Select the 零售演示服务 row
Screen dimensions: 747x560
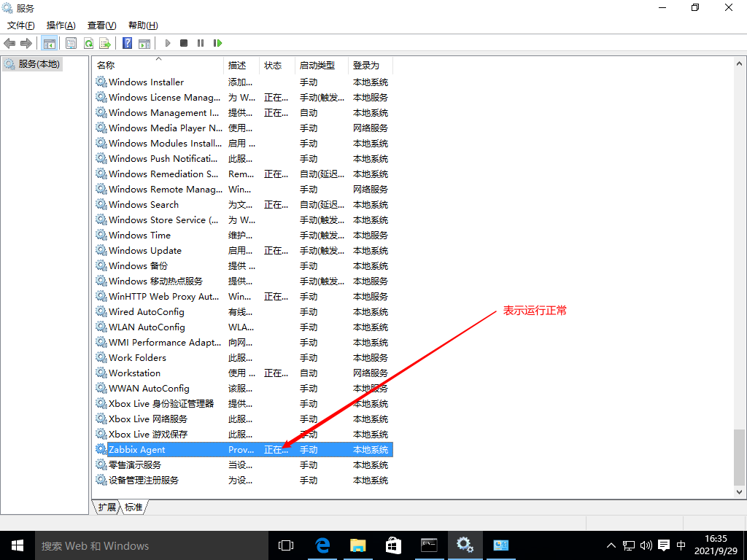coord(244,464)
